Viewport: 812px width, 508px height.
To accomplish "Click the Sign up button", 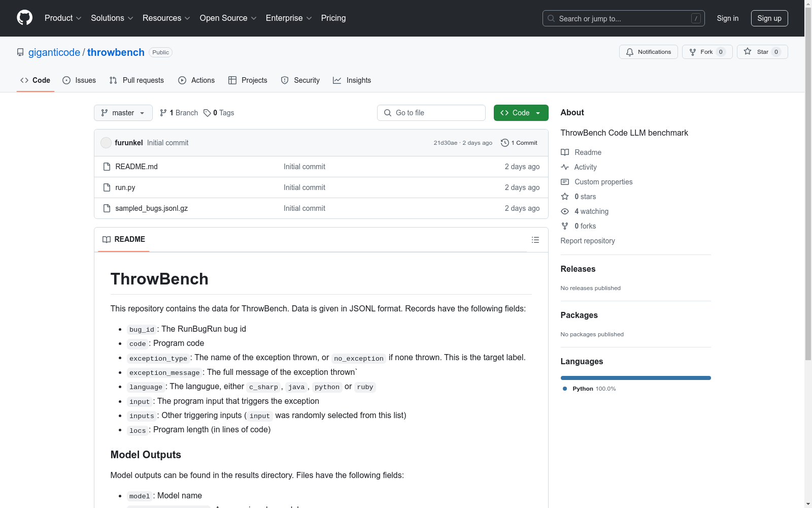I will (x=769, y=18).
